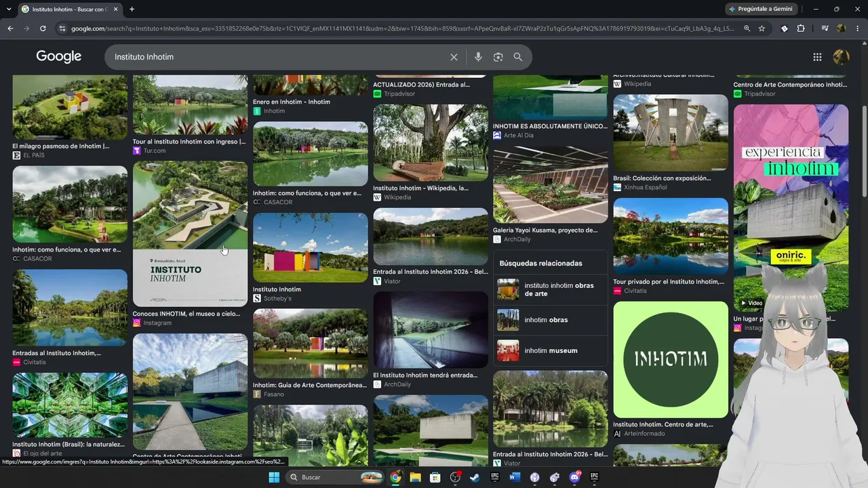Go back to the previous page in Chrome
Image resolution: width=868 pixels, height=488 pixels.
tap(10, 28)
